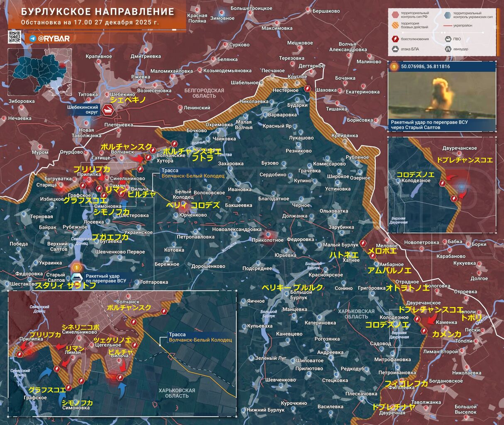Click the Ракетный удар по переправе ВСУ map callout
This screenshot has width=504, height=425.
(x=105, y=278)
